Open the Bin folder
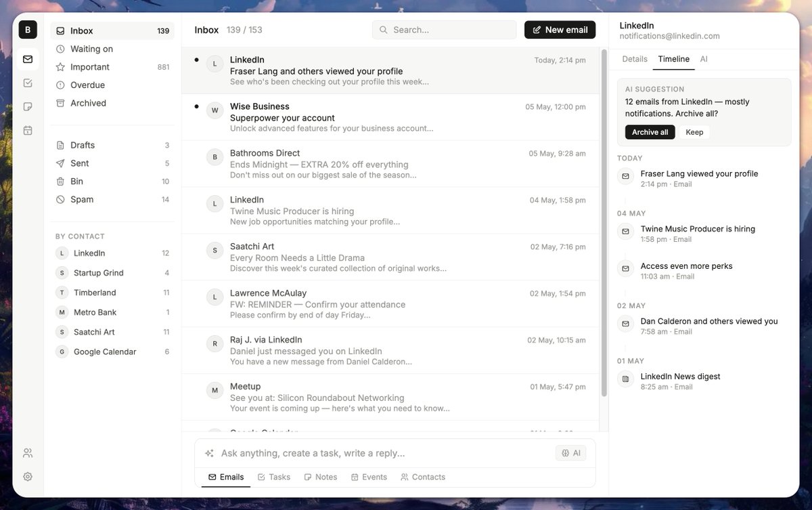 coord(112,182)
